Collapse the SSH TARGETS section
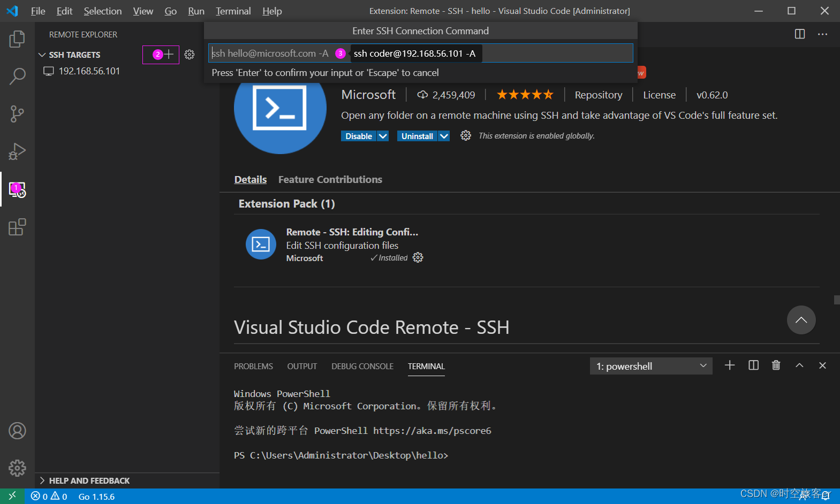The width and height of the screenshot is (840, 504). [74, 55]
